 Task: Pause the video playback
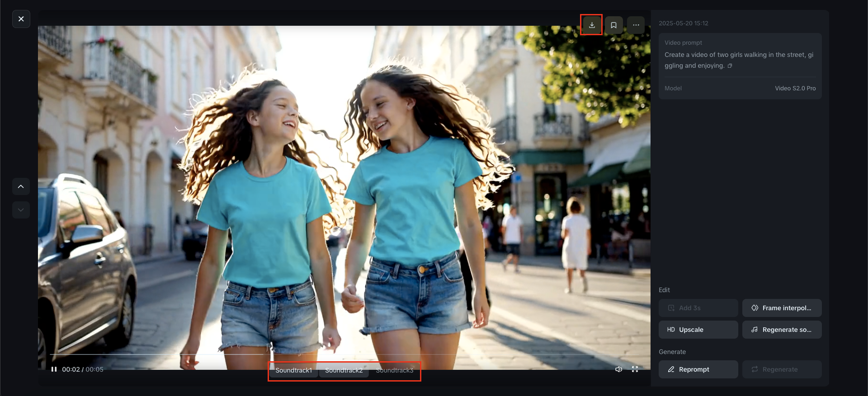click(x=54, y=369)
